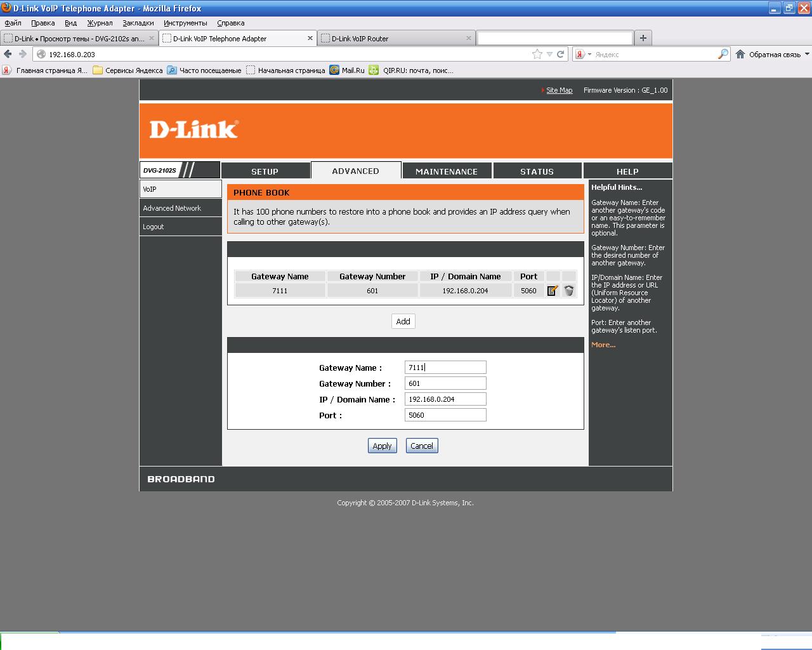The image size is (812, 650).
Task: Click the 601 cell in the table
Action: coord(372,291)
